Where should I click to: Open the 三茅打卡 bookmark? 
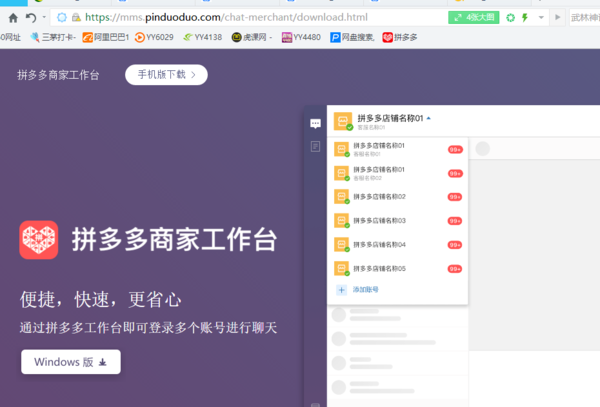53,37
